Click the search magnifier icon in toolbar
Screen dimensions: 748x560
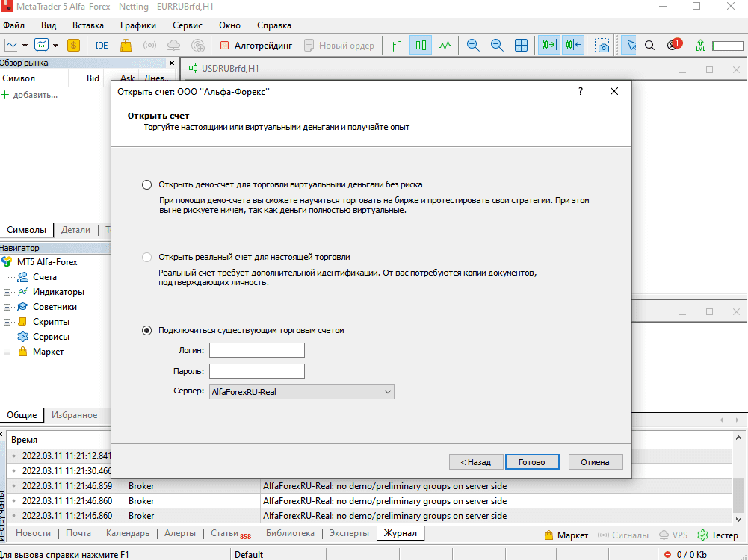pos(650,46)
